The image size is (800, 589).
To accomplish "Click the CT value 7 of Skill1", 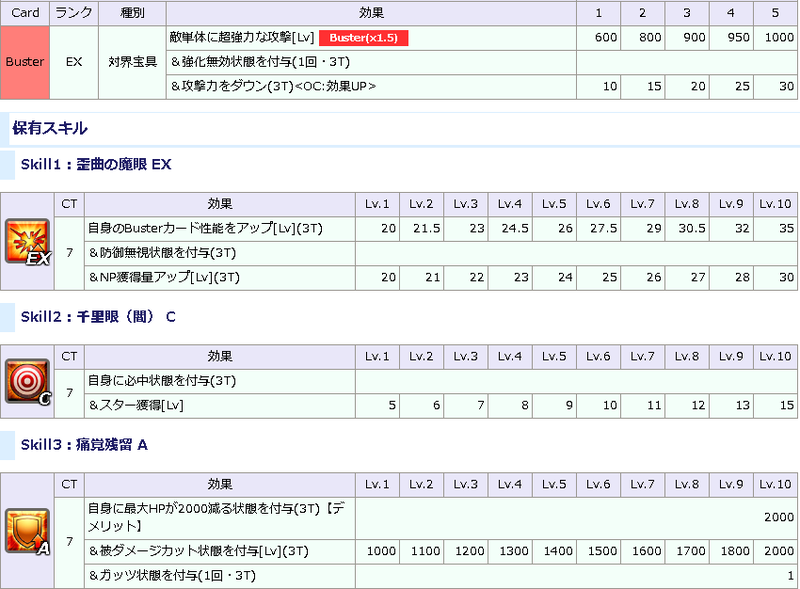I will click(x=70, y=253).
